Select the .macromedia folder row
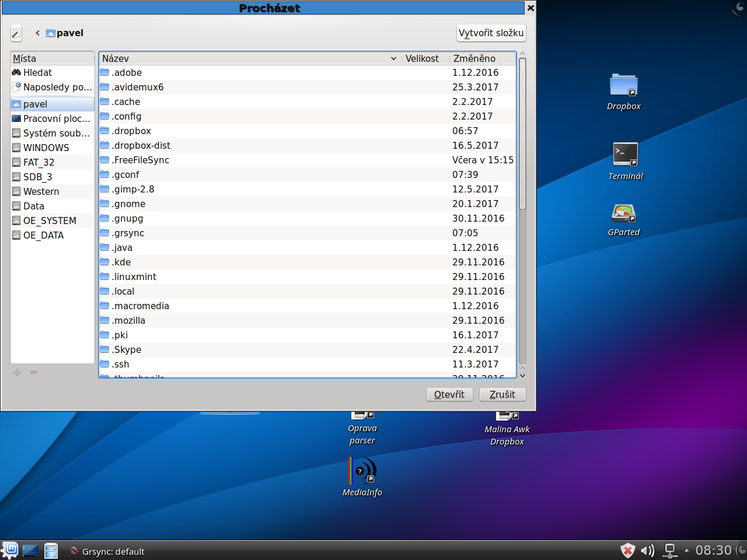Viewport: 747px width, 560px height. tap(308, 306)
